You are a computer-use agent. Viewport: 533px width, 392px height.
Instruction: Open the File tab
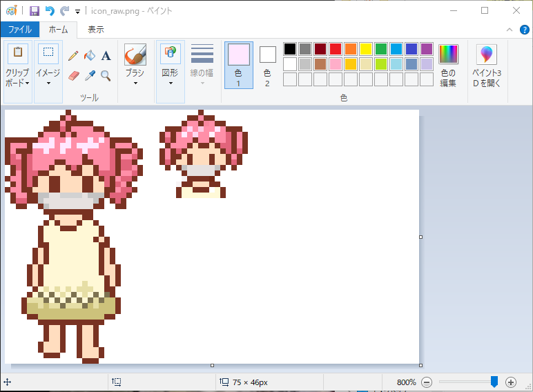point(20,30)
